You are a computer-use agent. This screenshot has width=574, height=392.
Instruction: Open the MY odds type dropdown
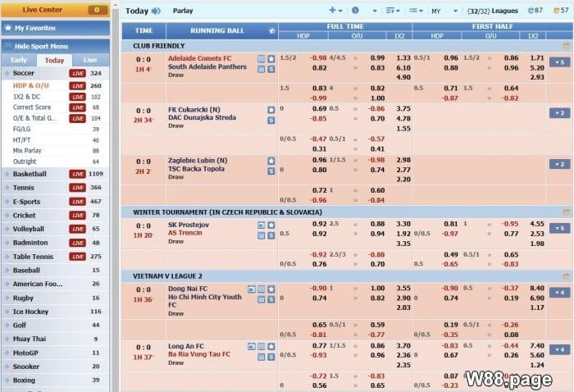click(444, 11)
